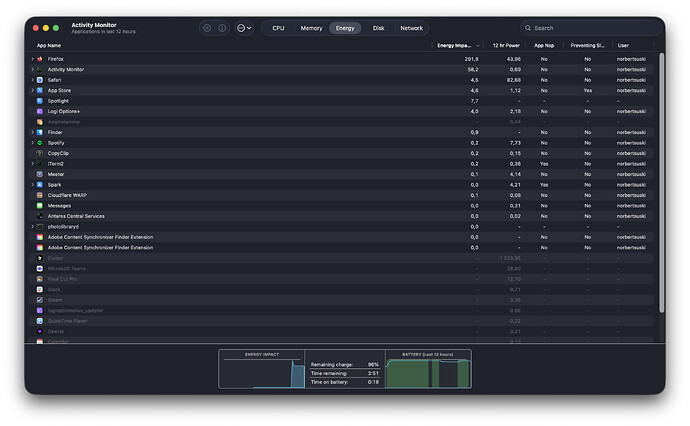Click the Steam app icon
The width and height of the screenshot is (690, 426).
click(40, 300)
